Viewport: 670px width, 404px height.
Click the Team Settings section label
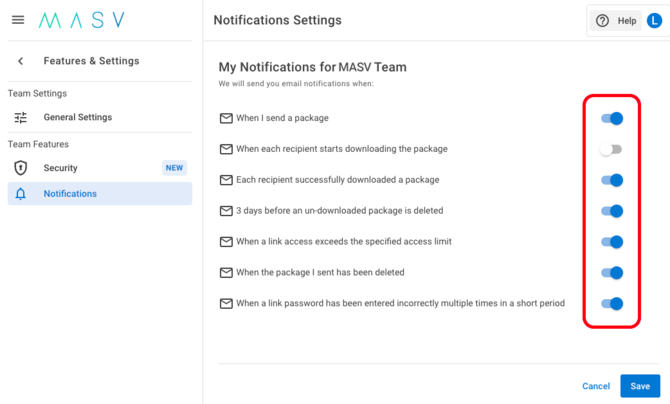[x=37, y=94]
